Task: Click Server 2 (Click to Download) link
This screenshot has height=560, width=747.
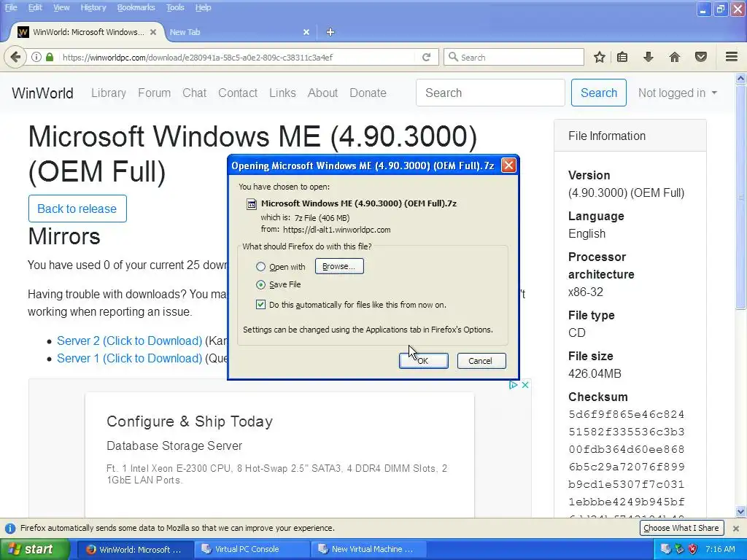Action: 130,341
